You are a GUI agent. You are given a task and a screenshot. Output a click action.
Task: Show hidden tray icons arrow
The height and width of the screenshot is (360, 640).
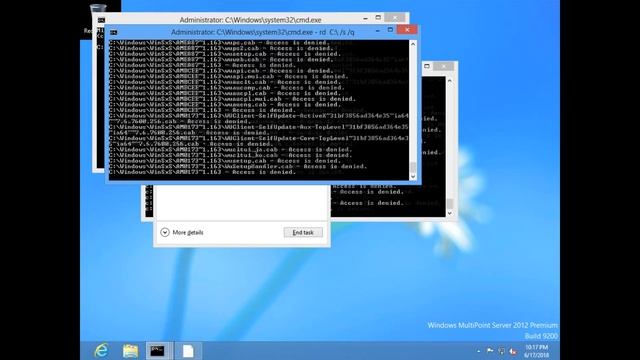tap(478, 351)
